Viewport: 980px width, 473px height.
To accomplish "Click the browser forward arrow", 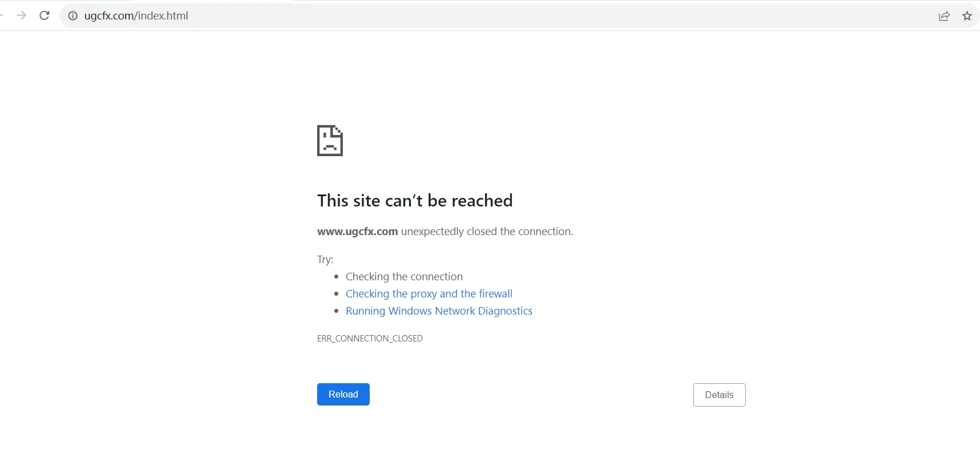I will 21,15.
